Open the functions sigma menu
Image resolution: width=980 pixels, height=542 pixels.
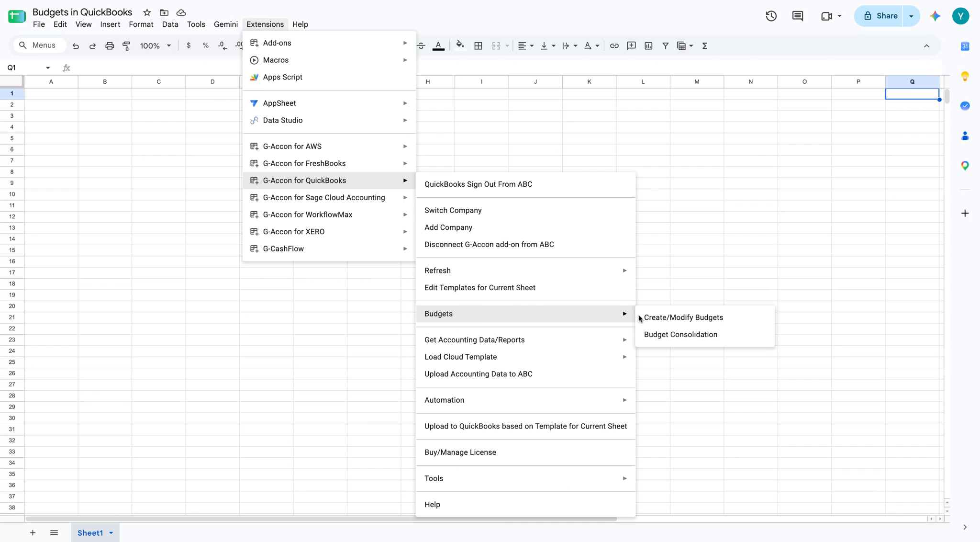[x=704, y=46]
